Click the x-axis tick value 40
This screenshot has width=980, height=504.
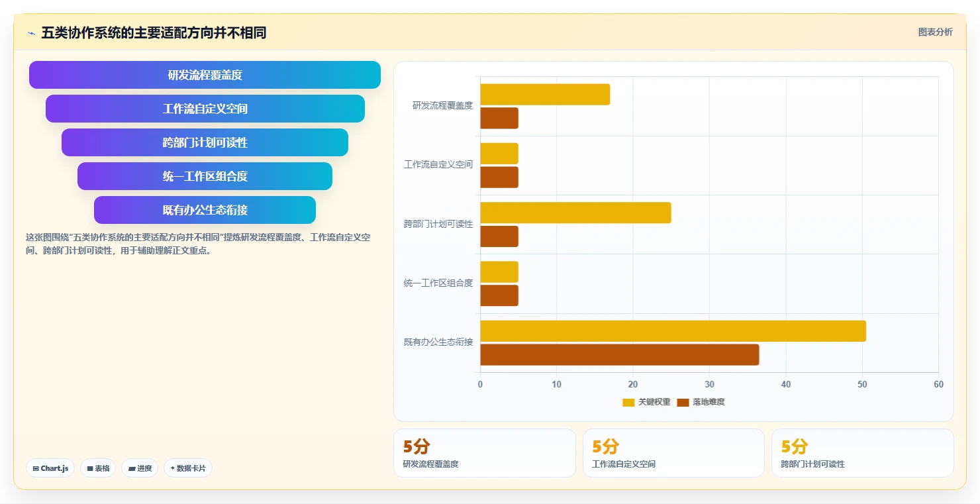click(x=786, y=384)
